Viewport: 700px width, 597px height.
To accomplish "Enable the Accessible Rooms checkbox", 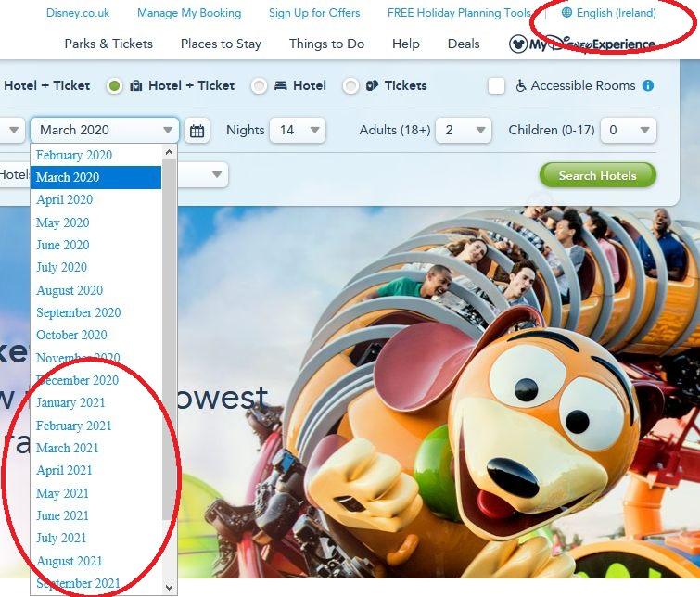I will pyautogui.click(x=496, y=85).
